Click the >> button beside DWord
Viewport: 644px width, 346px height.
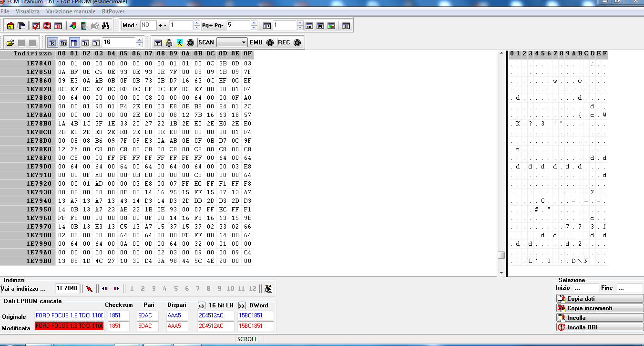pos(242,305)
